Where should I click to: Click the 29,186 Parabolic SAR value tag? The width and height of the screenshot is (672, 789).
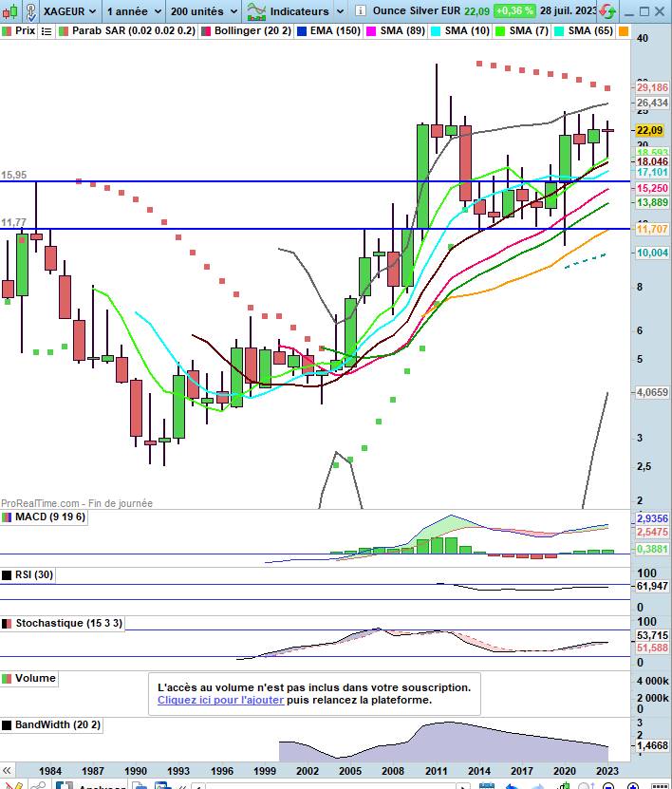coord(652,87)
